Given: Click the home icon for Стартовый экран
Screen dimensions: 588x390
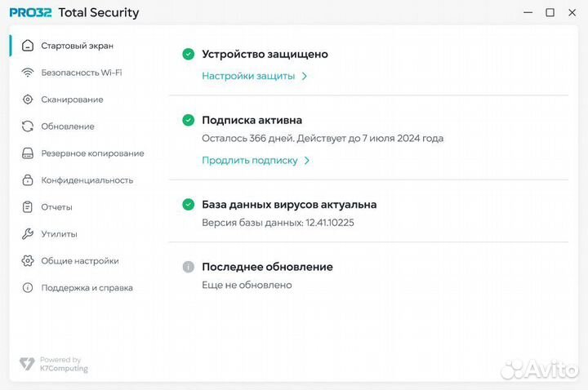Looking at the screenshot, I should click(28, 46).
